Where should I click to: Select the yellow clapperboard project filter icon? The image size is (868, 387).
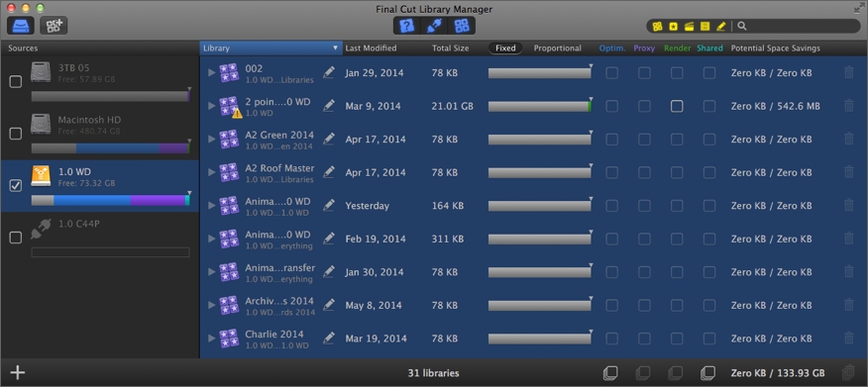690,26
